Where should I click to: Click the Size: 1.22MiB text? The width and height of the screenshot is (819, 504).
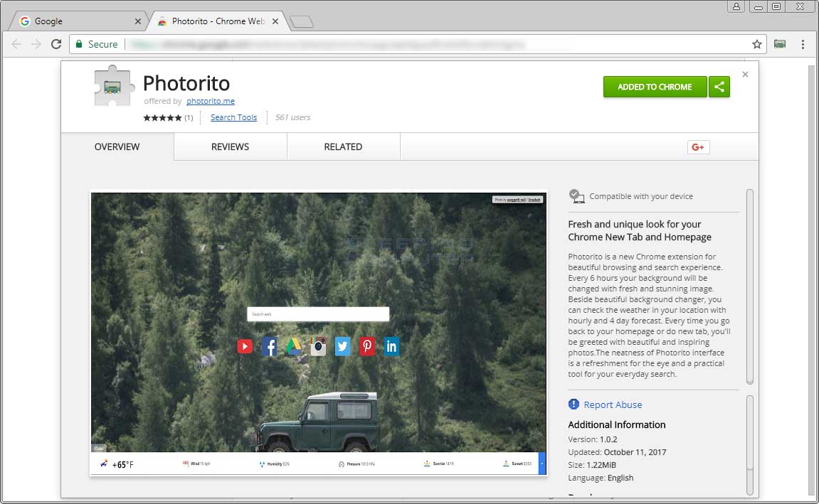pyautogui.click(x=592, y=465)
